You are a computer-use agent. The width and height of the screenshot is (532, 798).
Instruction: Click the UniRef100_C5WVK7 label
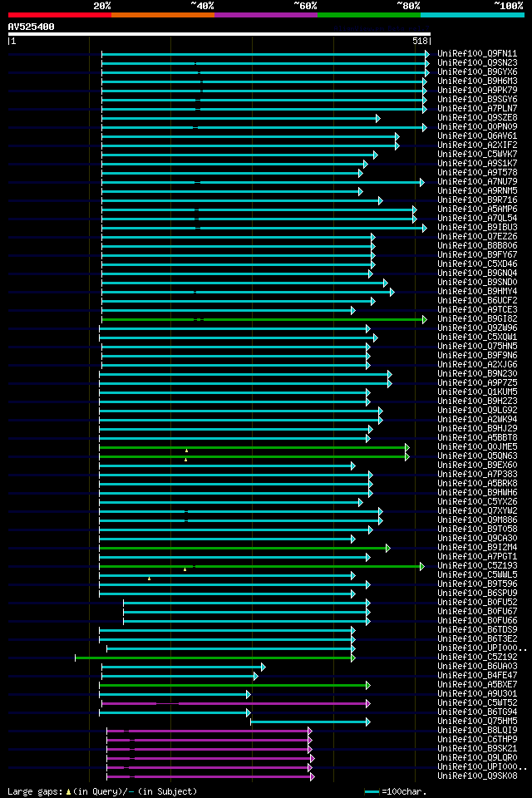(477, 155)
